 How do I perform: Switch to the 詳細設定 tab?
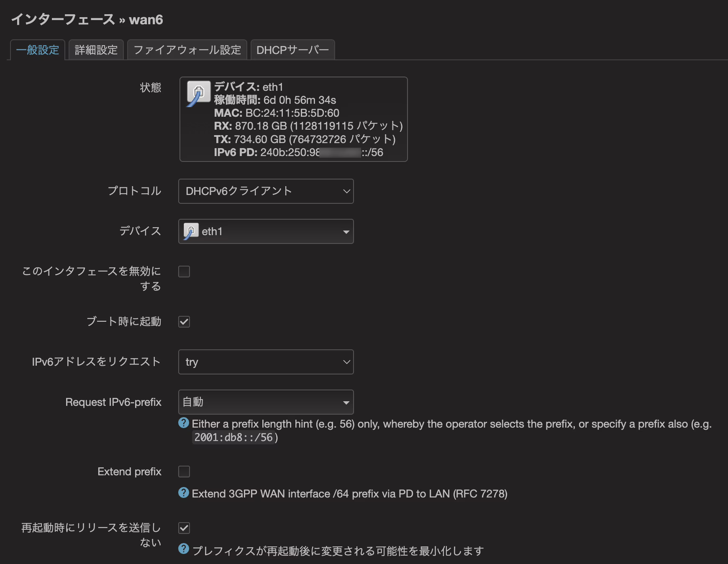(x=96, y=50)
